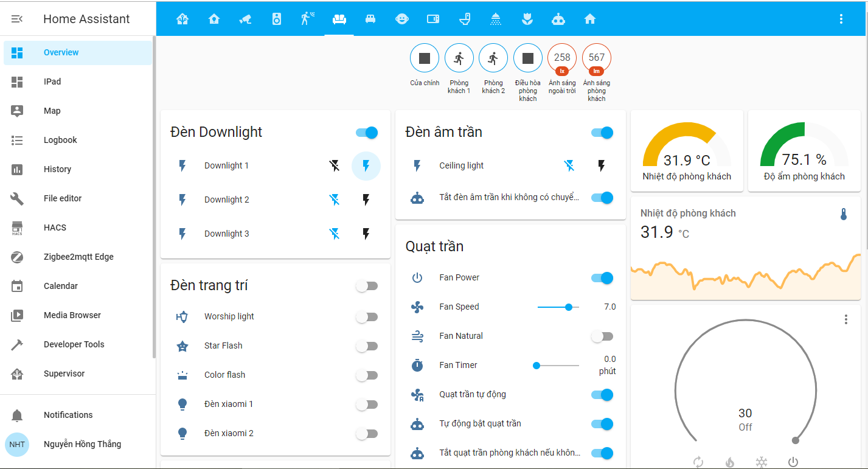The height and width of the screenshot is (469, 868).
Task: Open thermostat card three-dot menu
Action: (x=845, y=319)
